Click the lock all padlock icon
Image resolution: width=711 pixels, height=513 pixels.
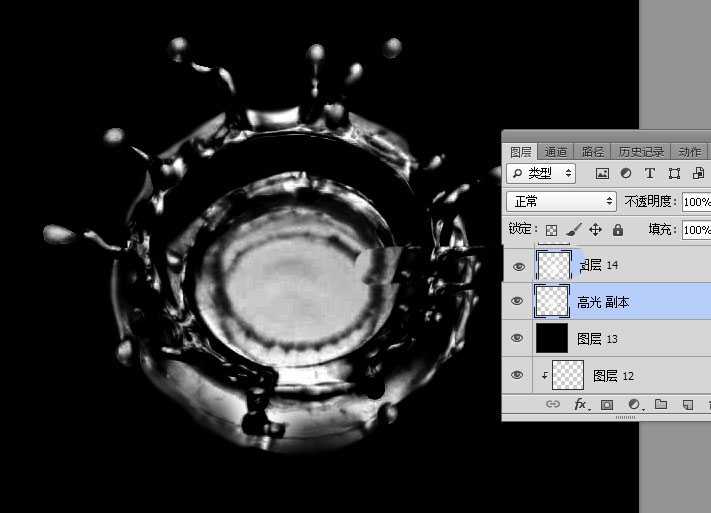pyautogui.click(x=617, y=230)
